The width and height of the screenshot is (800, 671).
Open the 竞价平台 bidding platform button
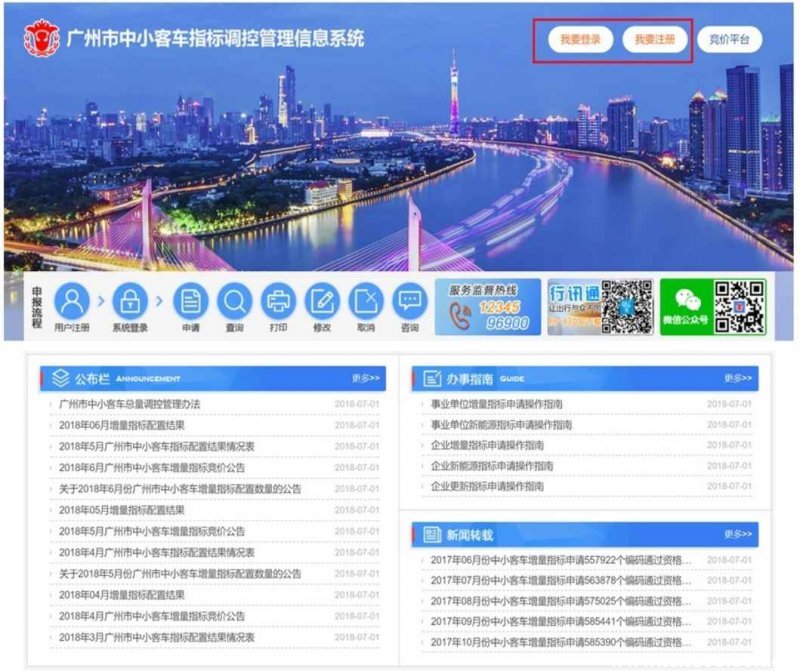pos(729,40)
